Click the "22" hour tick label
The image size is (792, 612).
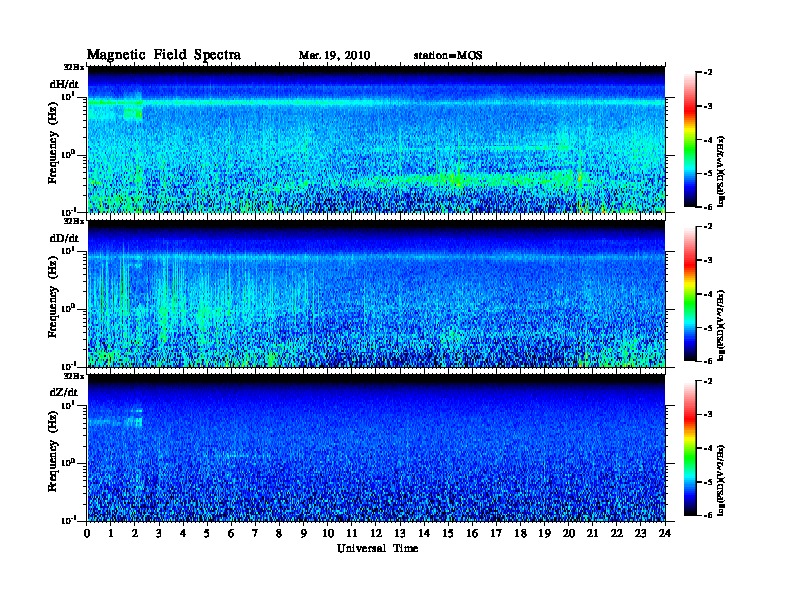pos(617,534)
